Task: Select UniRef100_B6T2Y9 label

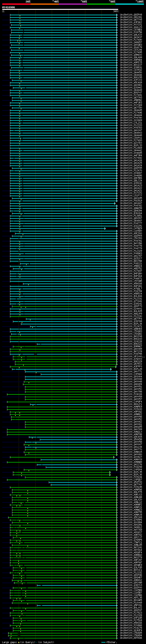Action: click(x=131, y=352)
